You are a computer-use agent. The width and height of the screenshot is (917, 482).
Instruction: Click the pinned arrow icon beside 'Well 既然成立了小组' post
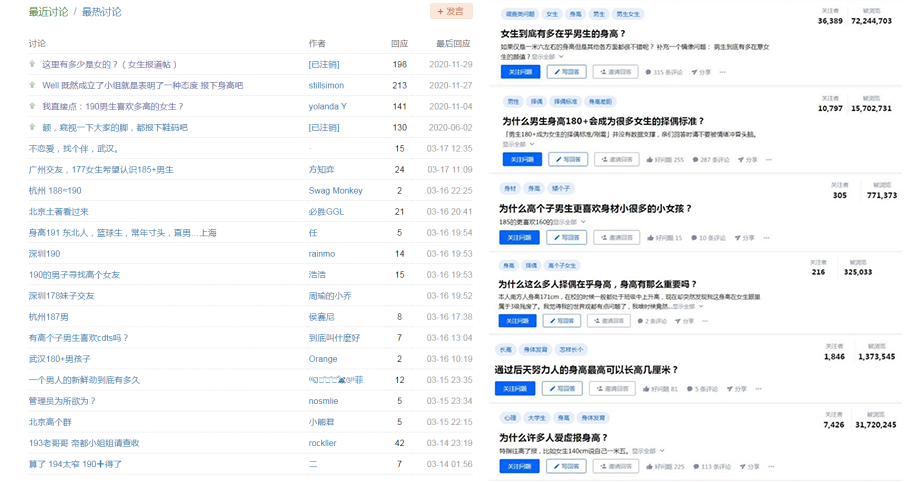33,86
